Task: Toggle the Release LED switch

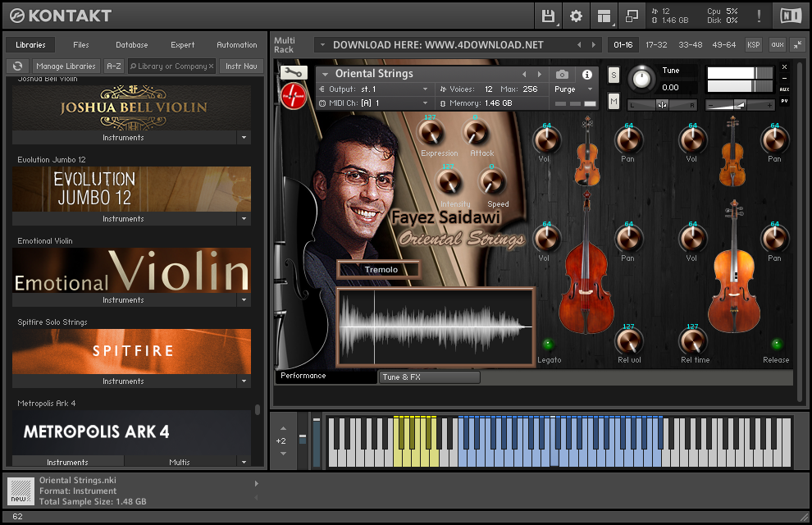Action: (776, 344)
